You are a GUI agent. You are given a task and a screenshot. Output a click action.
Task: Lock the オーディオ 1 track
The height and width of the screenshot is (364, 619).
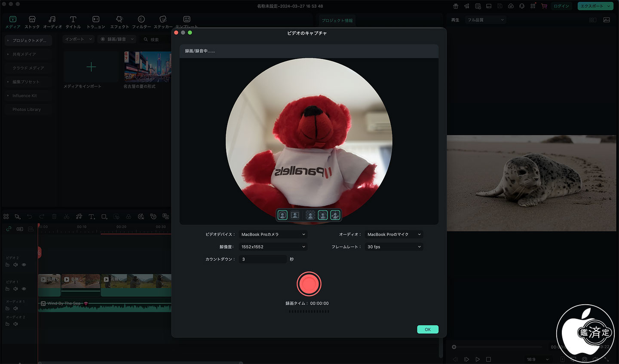tap(7, 309)
